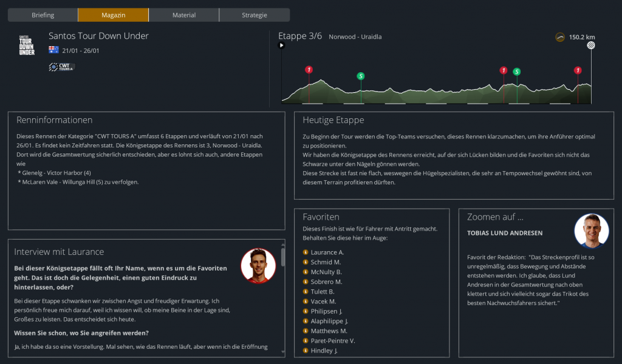Click the icon beside McNulty B.
Image resolution: width=622 pixels, height=364 pixels.
pyautogui.click(x=306, y=272)
